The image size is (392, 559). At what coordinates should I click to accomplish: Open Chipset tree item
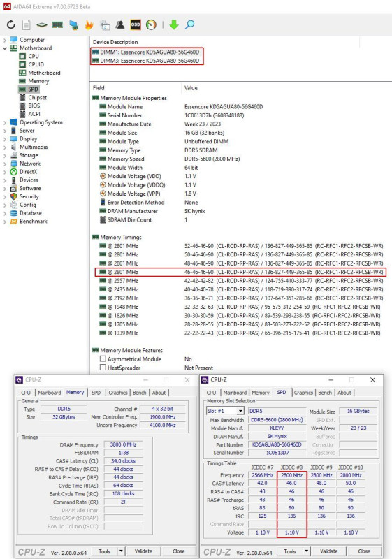coord(38,97)
